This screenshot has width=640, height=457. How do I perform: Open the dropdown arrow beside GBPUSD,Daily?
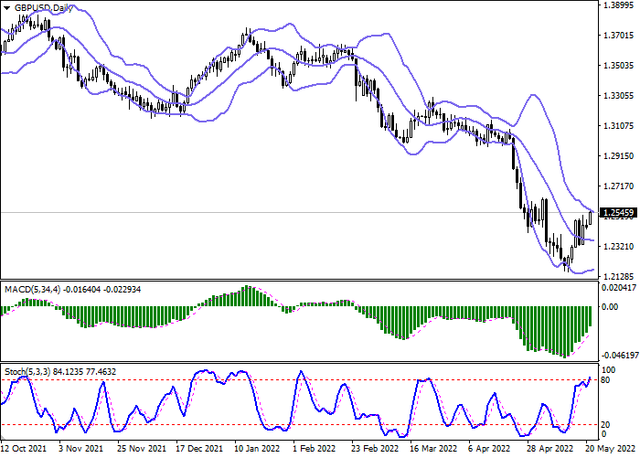[x=8, y=7]
